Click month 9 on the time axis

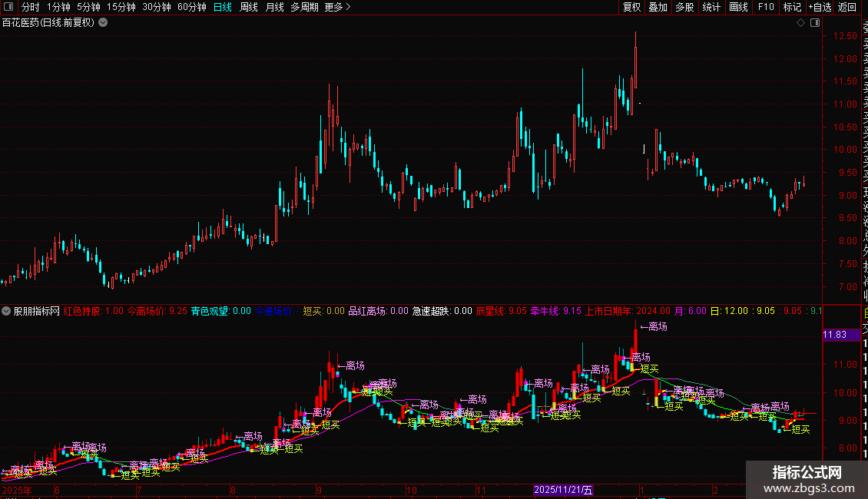319,490
